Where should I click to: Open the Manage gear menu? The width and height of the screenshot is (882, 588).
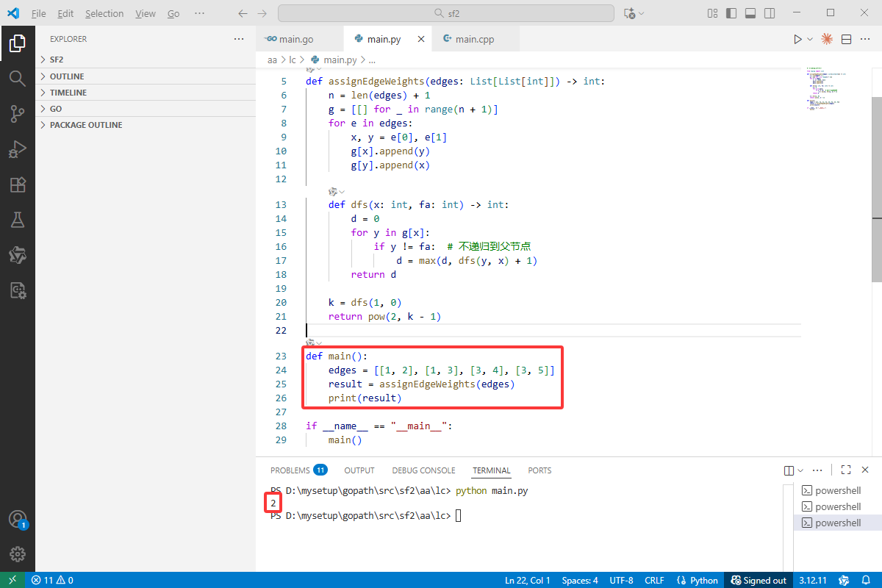coord(18,554)
